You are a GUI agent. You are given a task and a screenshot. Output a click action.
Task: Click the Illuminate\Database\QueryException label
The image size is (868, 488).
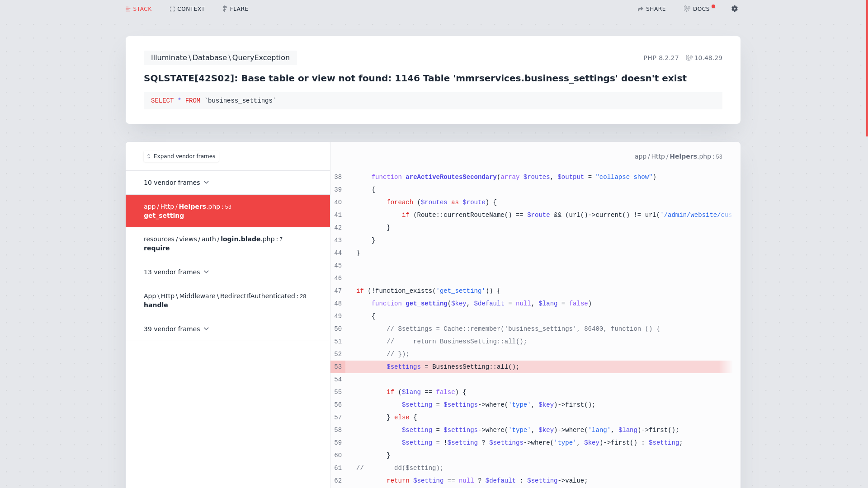coord(220,58)
